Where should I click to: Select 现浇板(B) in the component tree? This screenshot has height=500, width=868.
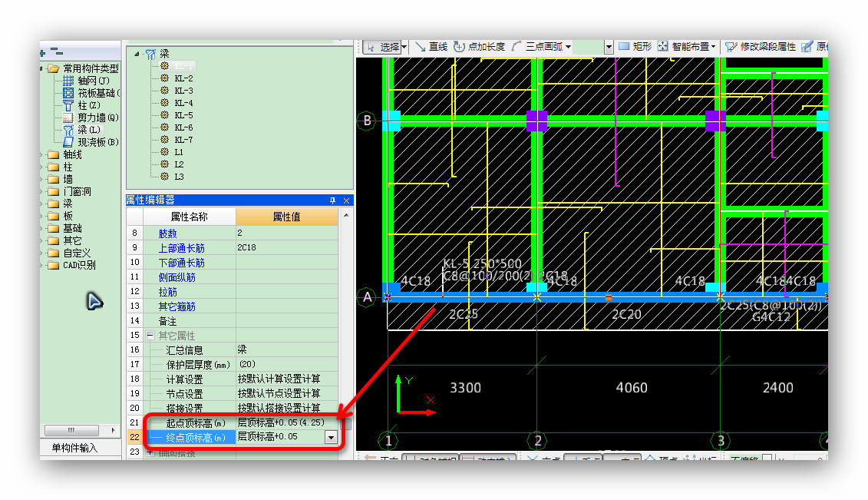click(91, 142)
